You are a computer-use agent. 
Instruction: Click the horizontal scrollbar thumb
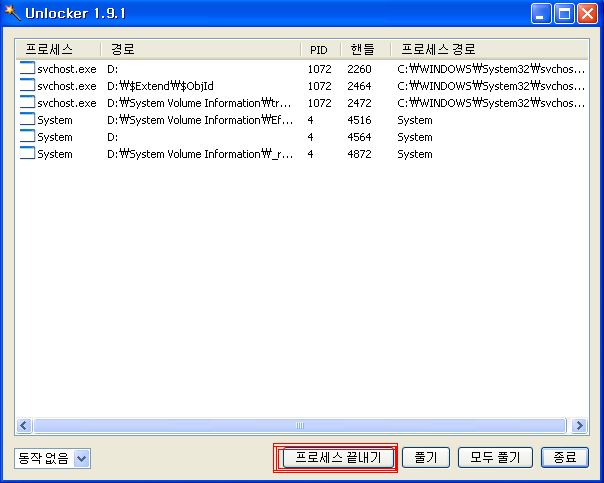pyautogui.click(x=300, y=426)
